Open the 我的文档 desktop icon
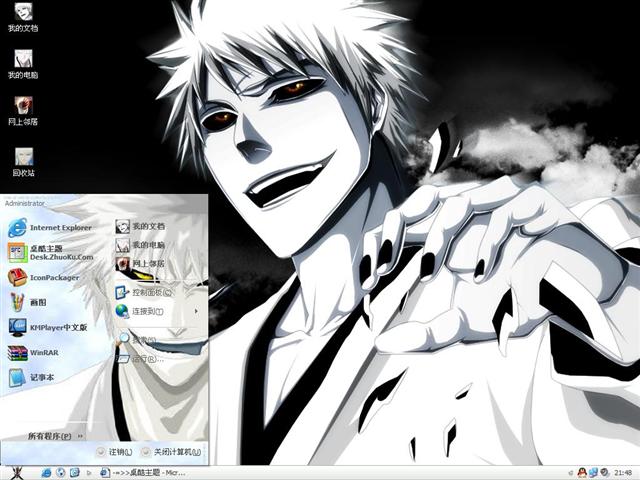640x480 pixels. pos(23,17)
